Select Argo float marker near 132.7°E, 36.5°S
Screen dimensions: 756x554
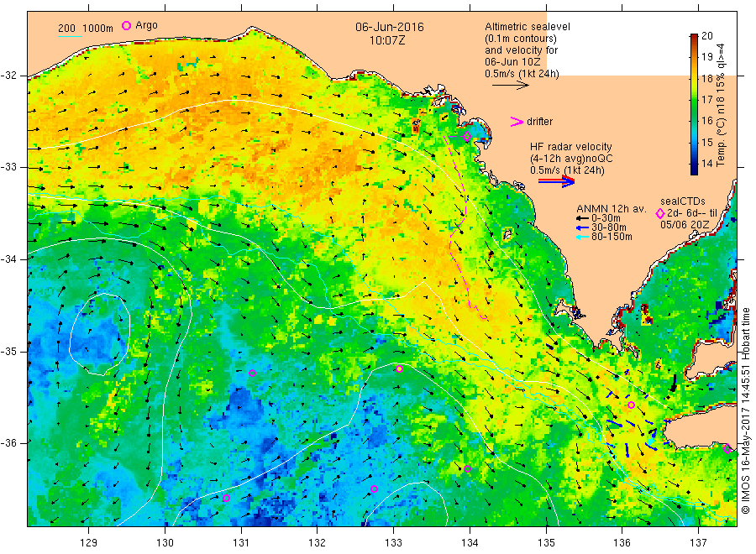(x=374, y=489)
